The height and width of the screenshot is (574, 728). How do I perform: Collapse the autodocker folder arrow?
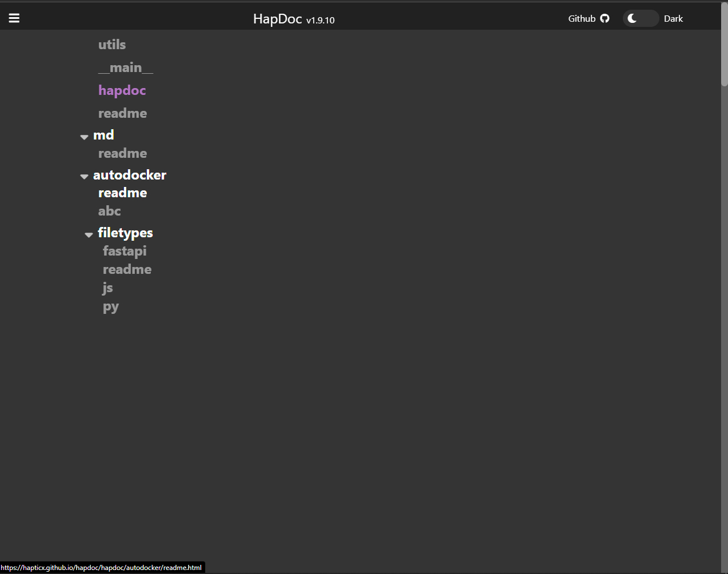(x=84, y=177)
